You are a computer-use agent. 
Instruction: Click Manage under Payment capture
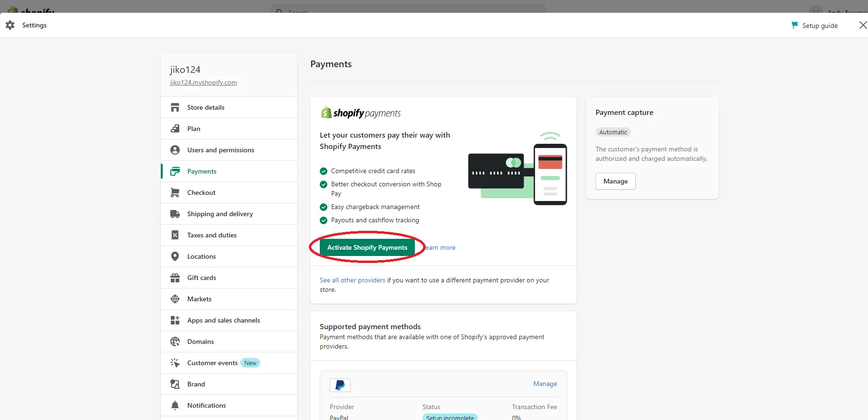click(x=615, y=181)
